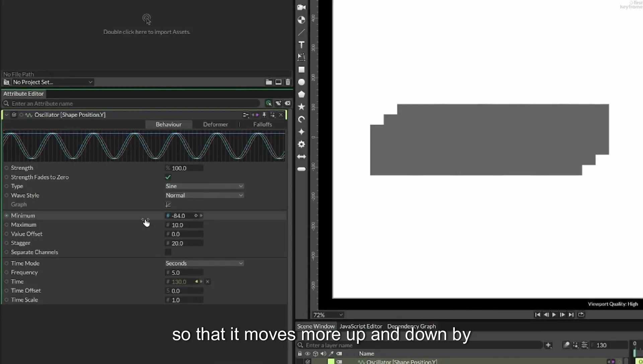Image resolution: width=643 pixels, height=364 pixels.
Task: Open the project folder icon
Action: pyautogui.click(x=269, y=82)
